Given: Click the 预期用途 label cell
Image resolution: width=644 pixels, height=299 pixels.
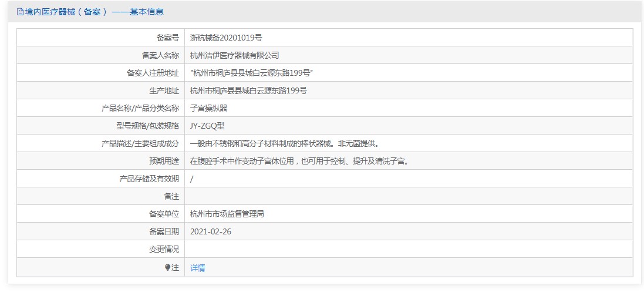Looking at the screenshot, I should (100, 162).
